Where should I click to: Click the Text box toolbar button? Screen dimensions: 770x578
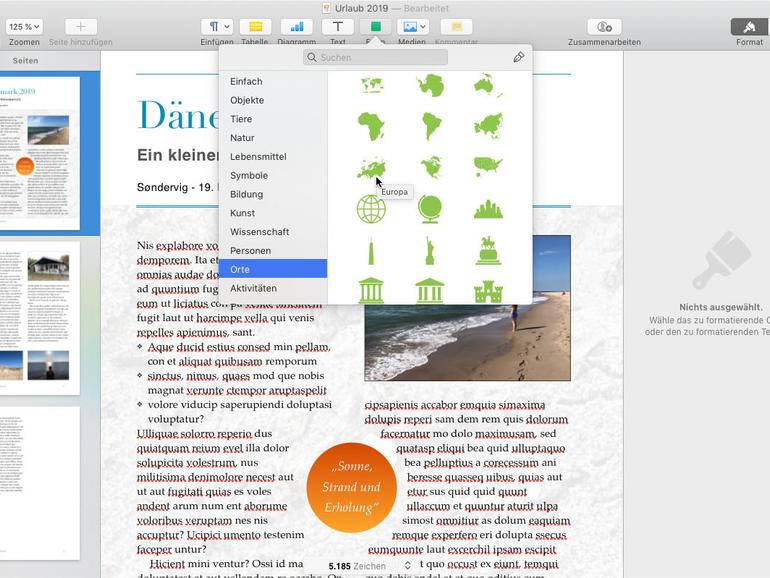coord(337,27)
